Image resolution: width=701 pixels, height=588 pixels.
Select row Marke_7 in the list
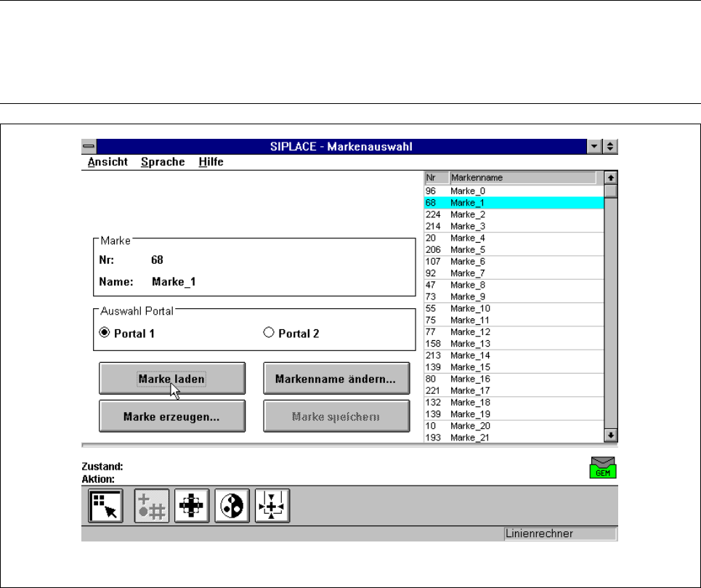pyautogui.click(x=514, y=273)
